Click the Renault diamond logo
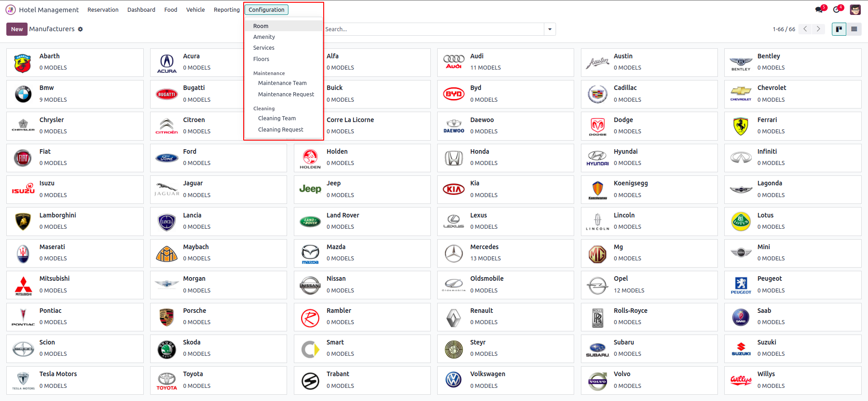868x401 pixels. point(454,317)
